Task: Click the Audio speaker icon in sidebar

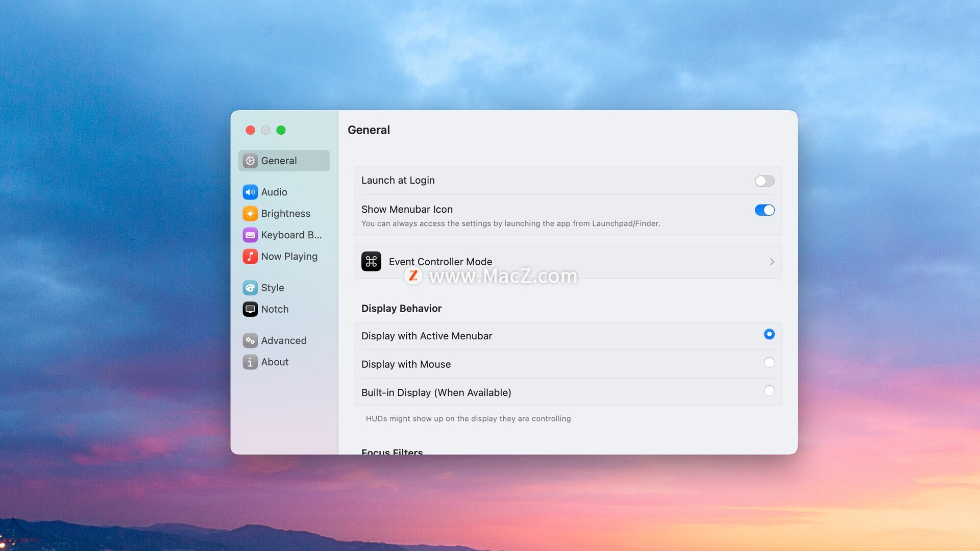Action: pos(250,192)
